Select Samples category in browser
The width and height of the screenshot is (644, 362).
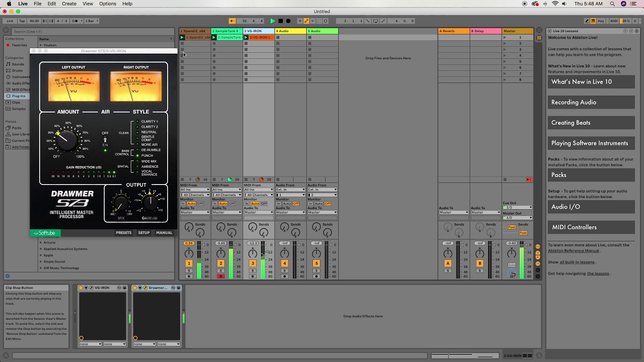pos(19,109)
